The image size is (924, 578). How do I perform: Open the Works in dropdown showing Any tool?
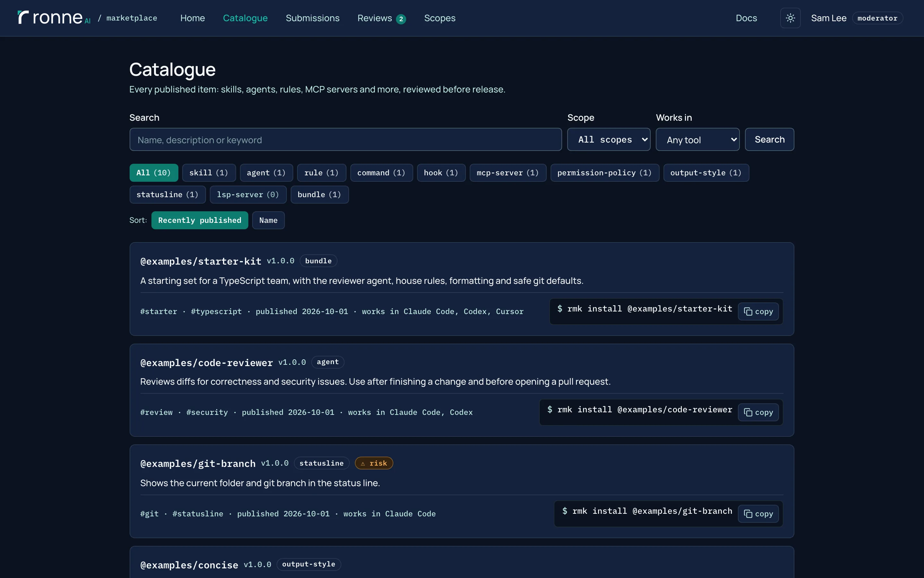pyautogui.click(x=697, y=140)
